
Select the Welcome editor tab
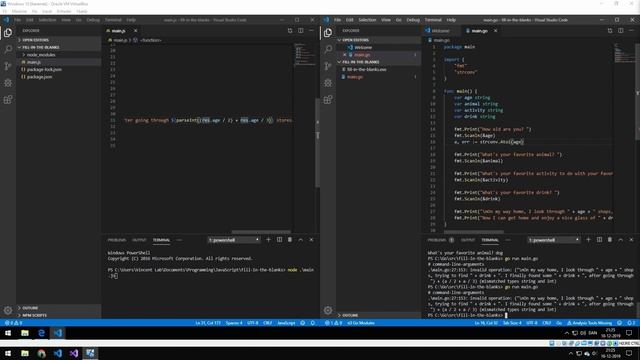[x=441, y=31]
